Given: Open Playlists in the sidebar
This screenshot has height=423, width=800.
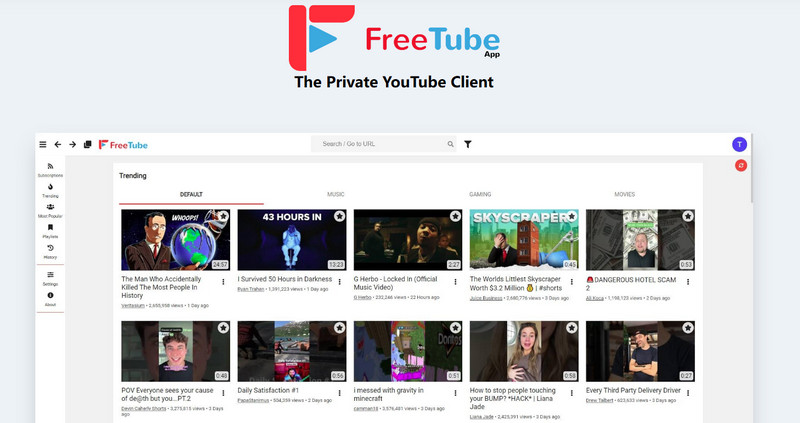Looking at the screenshot, I should (50, 231).
